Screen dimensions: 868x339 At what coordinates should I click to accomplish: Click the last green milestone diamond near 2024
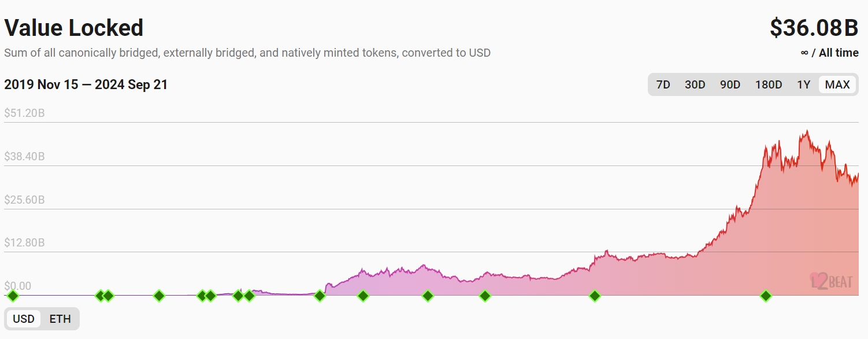pyautogui.click(x=766, y=296)
